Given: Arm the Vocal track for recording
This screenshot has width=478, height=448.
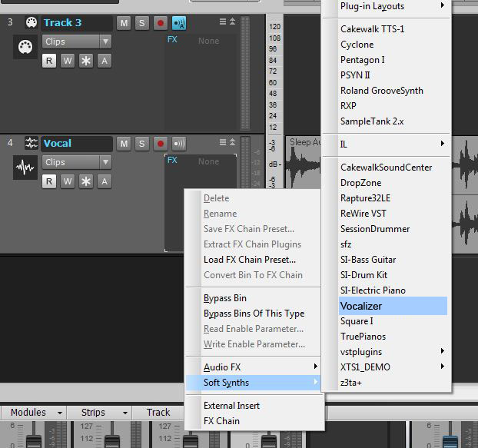Looking at the screenshot, I should pos(161,143).
